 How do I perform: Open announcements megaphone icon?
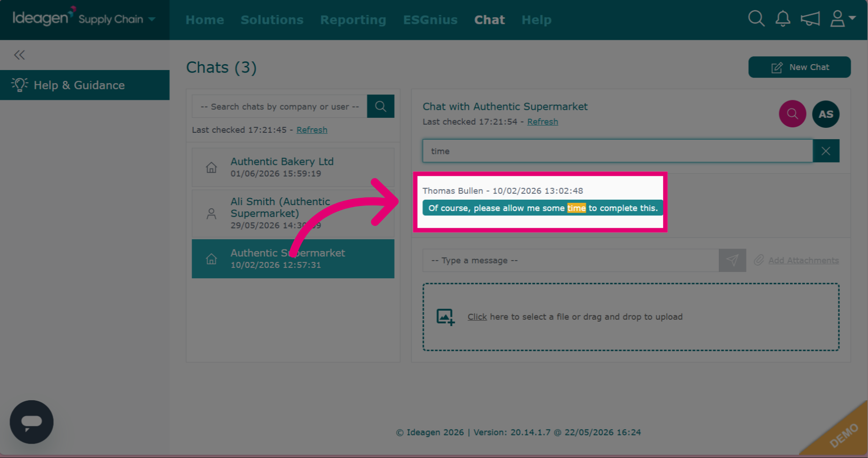coord(810,19)
